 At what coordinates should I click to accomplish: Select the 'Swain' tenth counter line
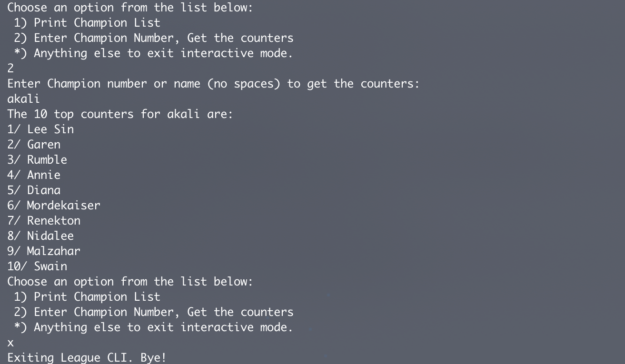37,266
